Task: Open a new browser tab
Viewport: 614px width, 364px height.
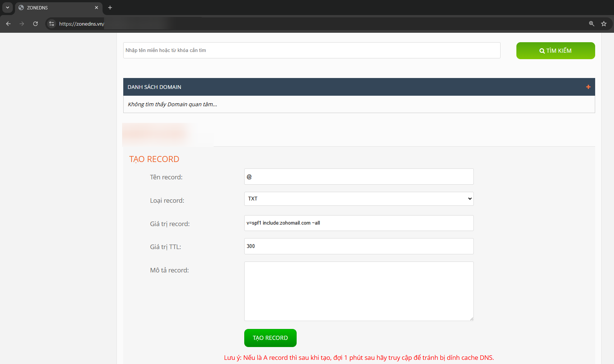Action: click(x=110, y=8)
